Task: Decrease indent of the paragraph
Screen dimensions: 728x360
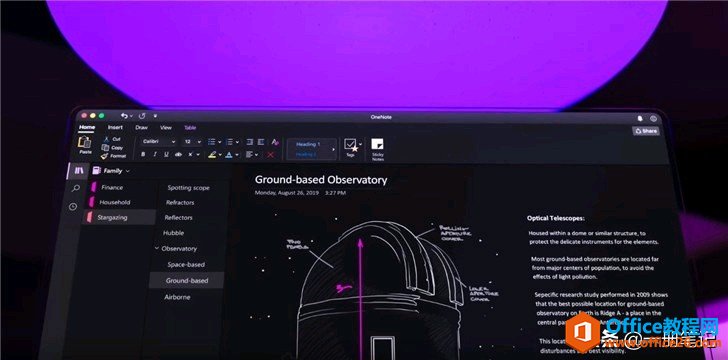Action: [x=249, y=142]
